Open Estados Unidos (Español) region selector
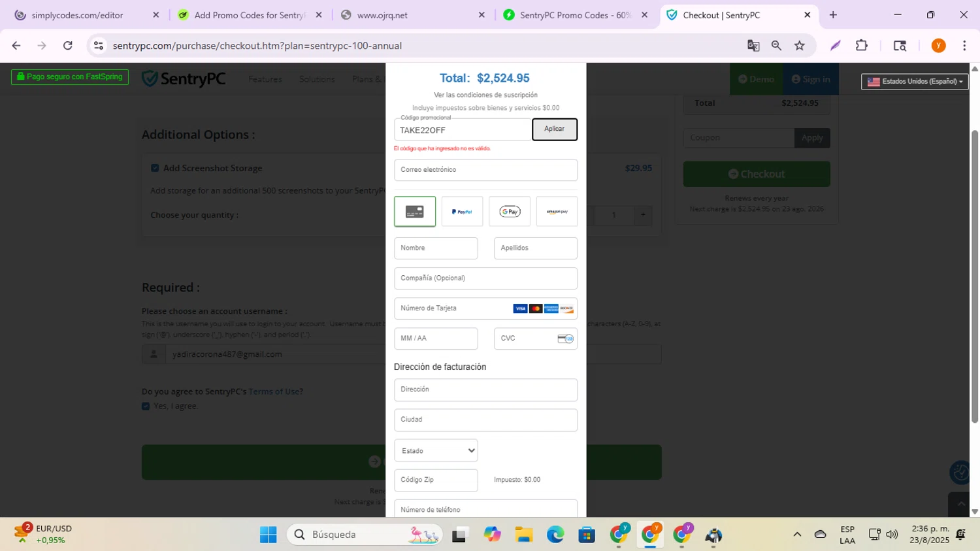980x551 pixels. point(915,82)
